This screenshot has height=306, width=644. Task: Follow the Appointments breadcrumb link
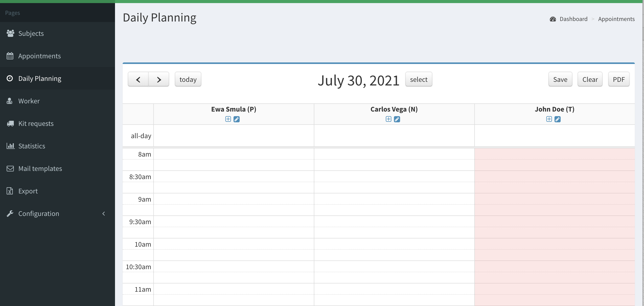coord(616,19)
